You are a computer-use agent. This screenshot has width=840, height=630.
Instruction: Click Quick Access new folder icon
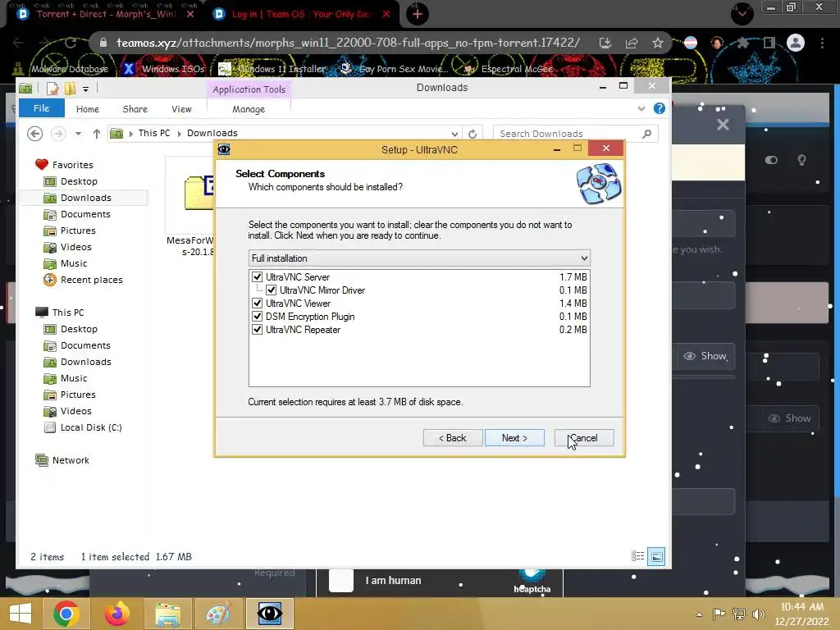click(70, 89)
